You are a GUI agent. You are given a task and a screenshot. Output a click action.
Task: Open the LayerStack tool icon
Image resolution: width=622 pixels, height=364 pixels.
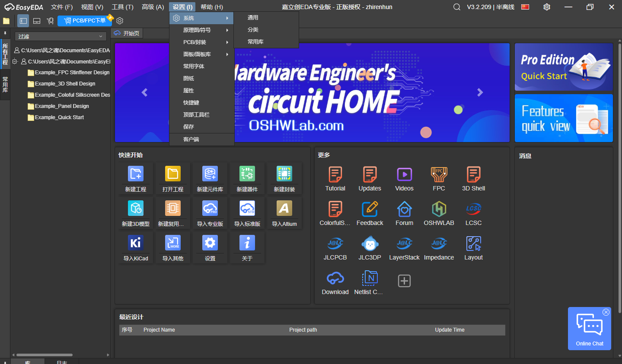tap(405, 244)
